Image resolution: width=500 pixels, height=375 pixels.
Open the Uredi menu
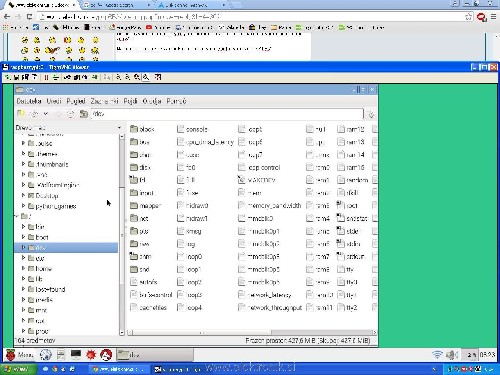tap(54, 101)
